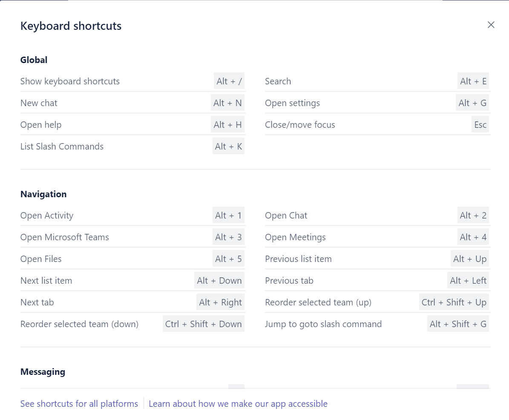
Task: Click the Alt + 2 badge for Open Chat
Action: (473, 216)
